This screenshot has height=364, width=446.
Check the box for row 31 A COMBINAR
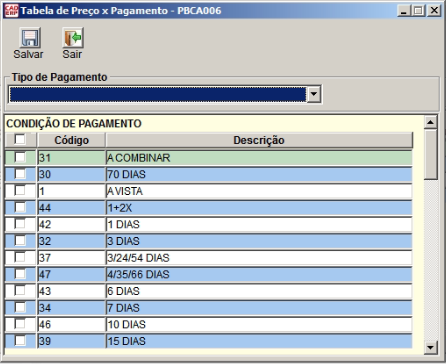click(x=20, y=157)
